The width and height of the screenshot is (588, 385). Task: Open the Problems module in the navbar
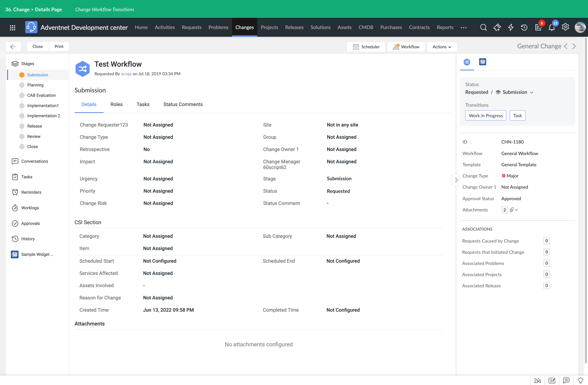coord(218,27)
